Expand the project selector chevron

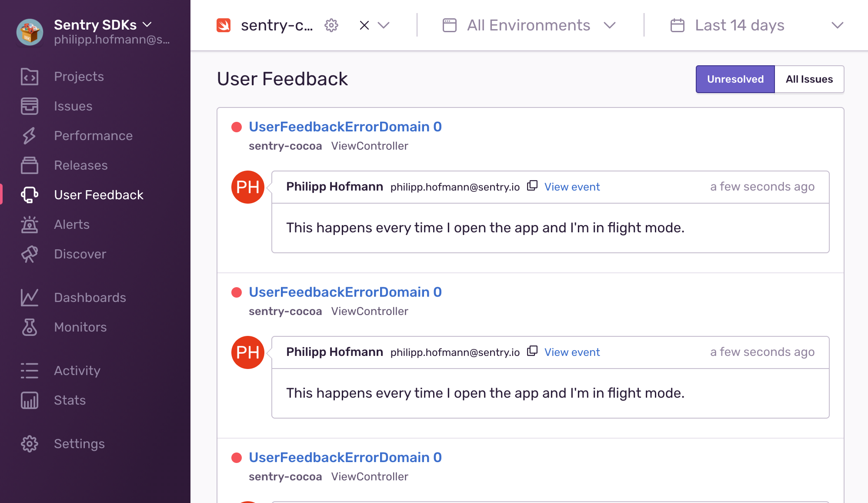tap(384, 25)
